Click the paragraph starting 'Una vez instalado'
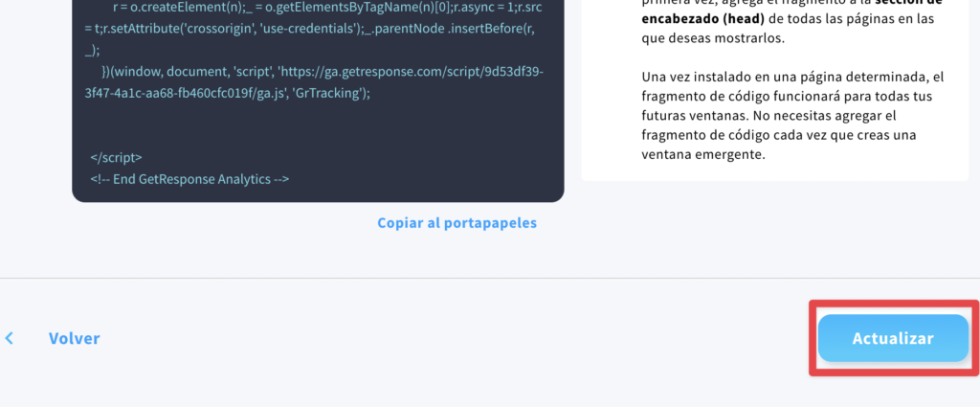This screenshot has height=407, width=980. (x=792, y=116)
